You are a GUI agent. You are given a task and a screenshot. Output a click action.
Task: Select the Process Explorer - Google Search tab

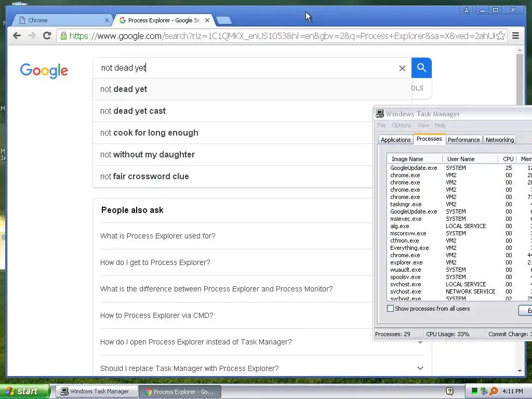[x=164, y=20]
